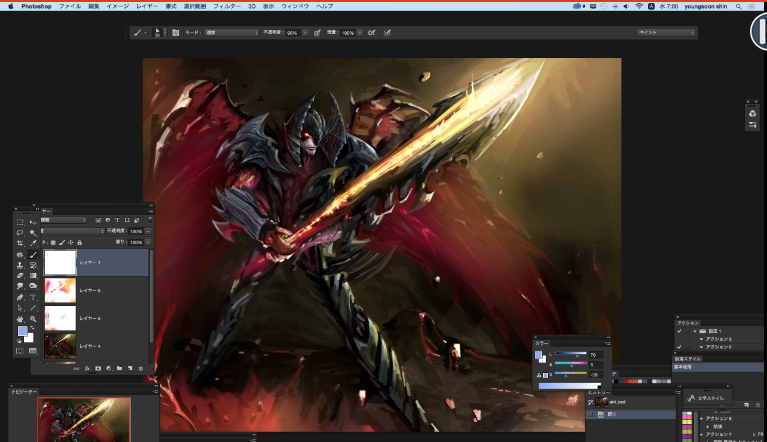Open the ペイント workspace dropdown
Viewport: 767px width, 442px height.
(666, 32)
